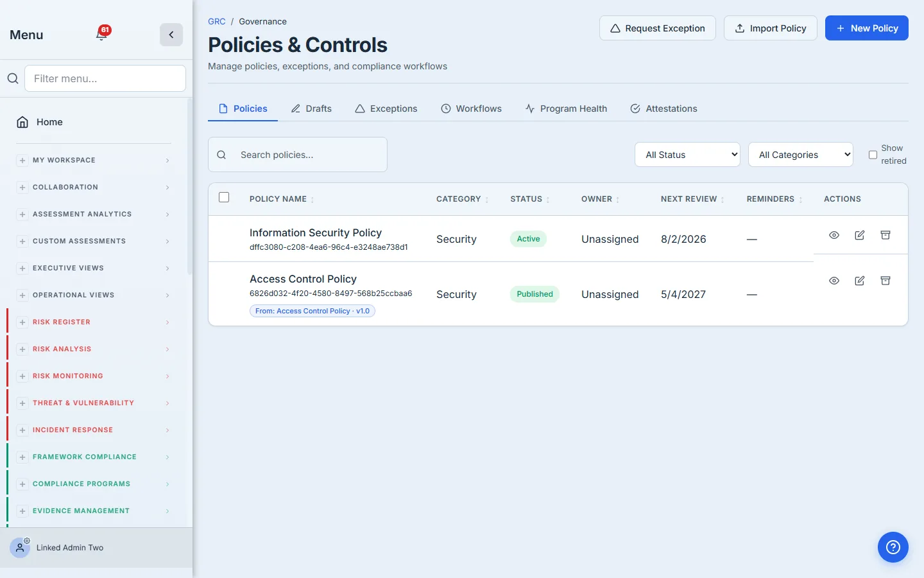Click the plus icon beside Framework Compliance
Screen dimensions: 924x578
22,457
